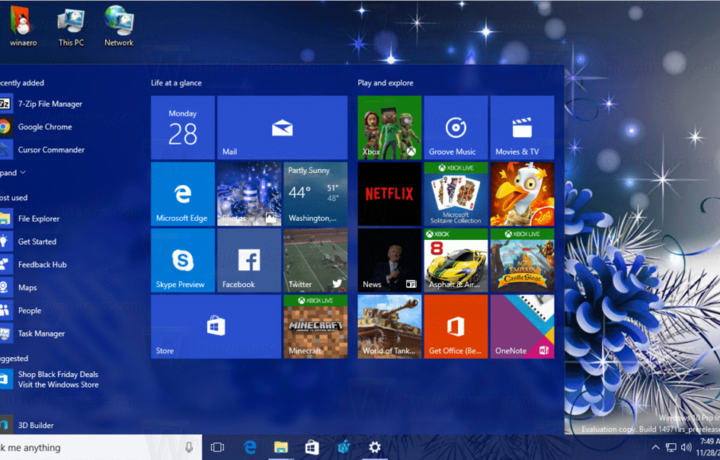The width and height of the screenshot is (720, 460).
Task: Open the Twitter tile
Action: [x=315, y=260]
